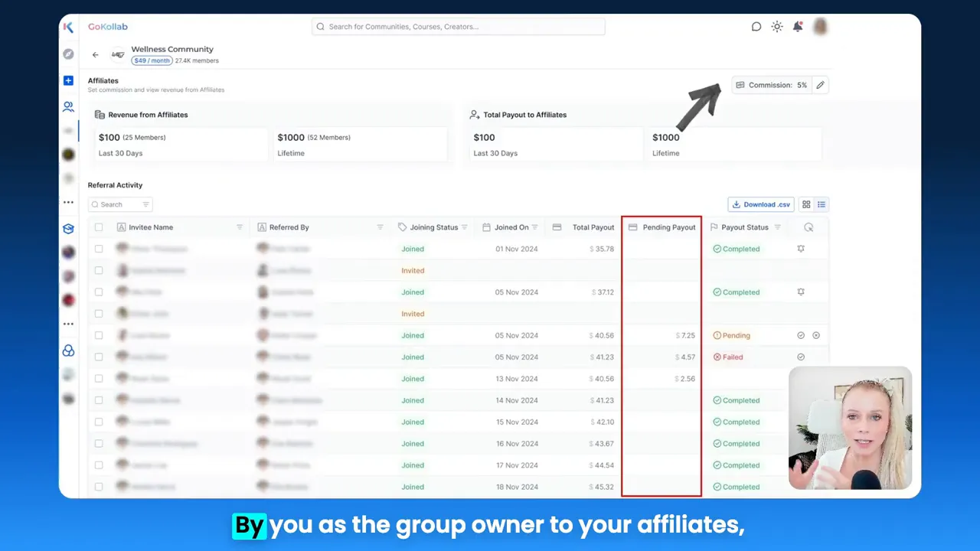980x551 pixels.
Task: Open the chat messages icon in header
Action: click(x=756, y=27)
